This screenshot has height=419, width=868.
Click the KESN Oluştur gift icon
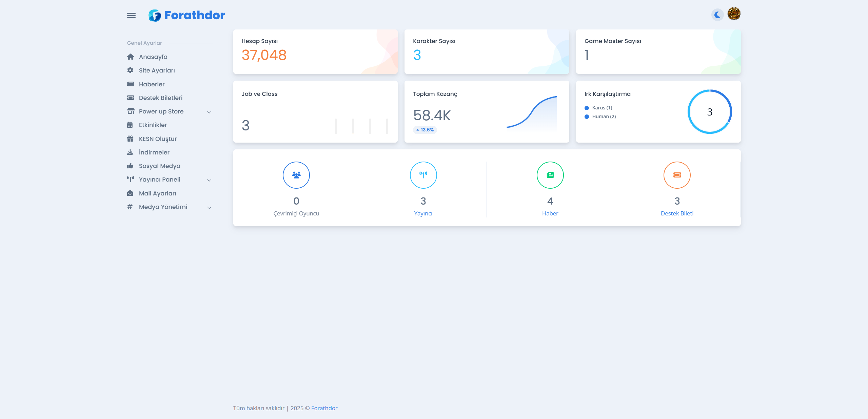(x=130, y=139)
